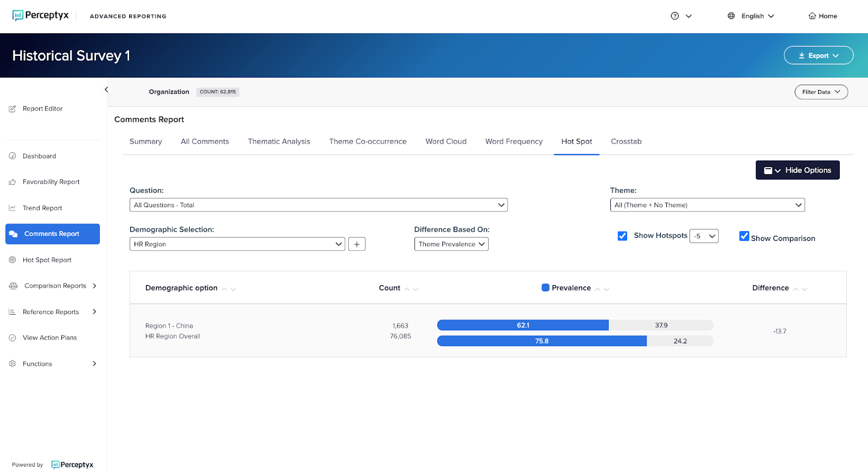Image resolution: width=868 pixels, height=472 pixels.
Task: Click the Hot Spot Report target icon
Action: pos(12,260)
